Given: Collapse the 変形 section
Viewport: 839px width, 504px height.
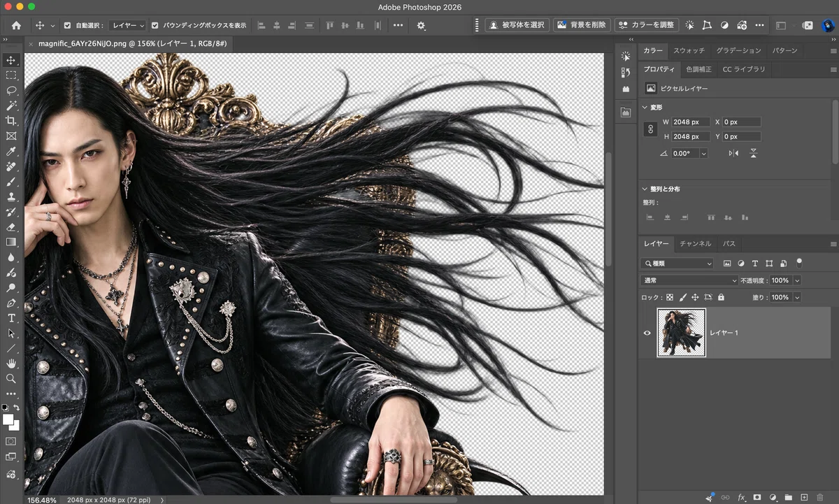Looking at the screenshot, I should [x=645, y=108].
